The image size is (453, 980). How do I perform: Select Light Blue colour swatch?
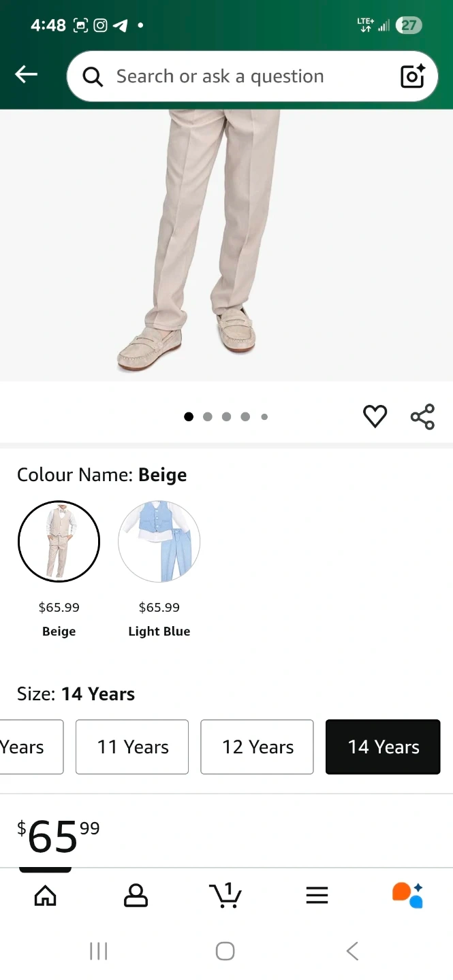(159, 542)
